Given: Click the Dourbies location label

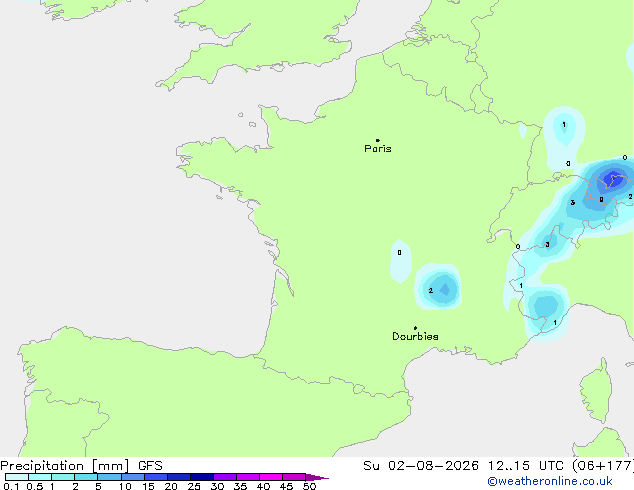Looking at the screenshot, I should click(415, 336).
